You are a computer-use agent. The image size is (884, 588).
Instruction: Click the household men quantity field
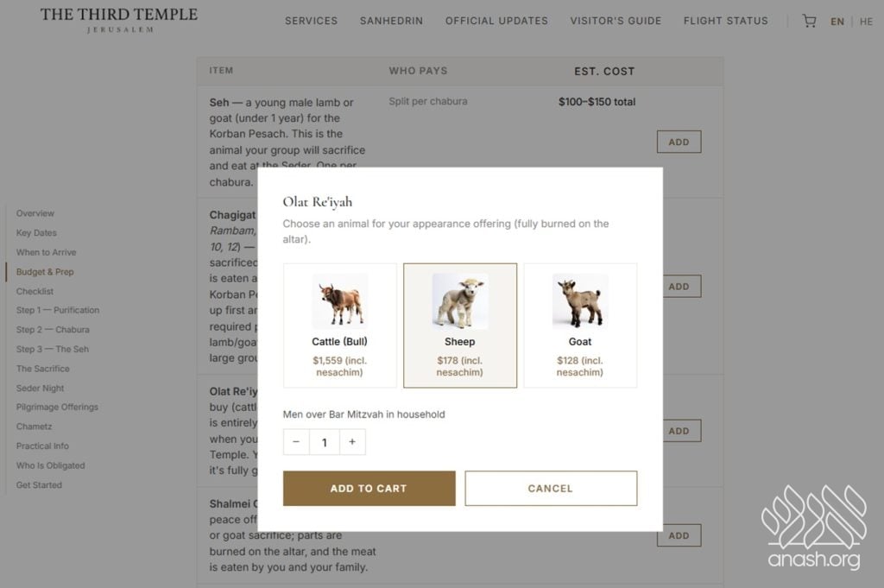[325, 442]
